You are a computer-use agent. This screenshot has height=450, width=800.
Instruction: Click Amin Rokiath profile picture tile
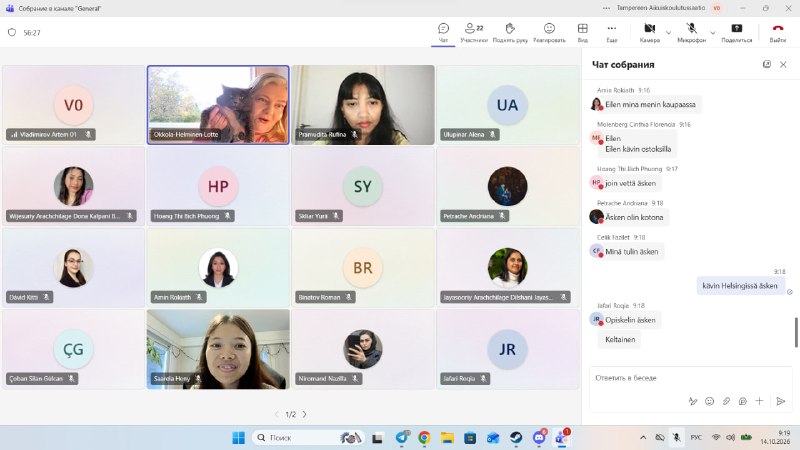tap(218, 267)
